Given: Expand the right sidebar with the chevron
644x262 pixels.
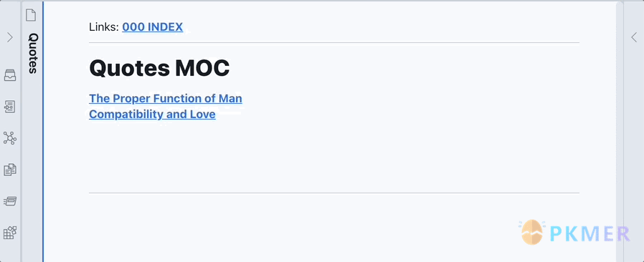Looking at the screenshot, I should coord(634,37).
